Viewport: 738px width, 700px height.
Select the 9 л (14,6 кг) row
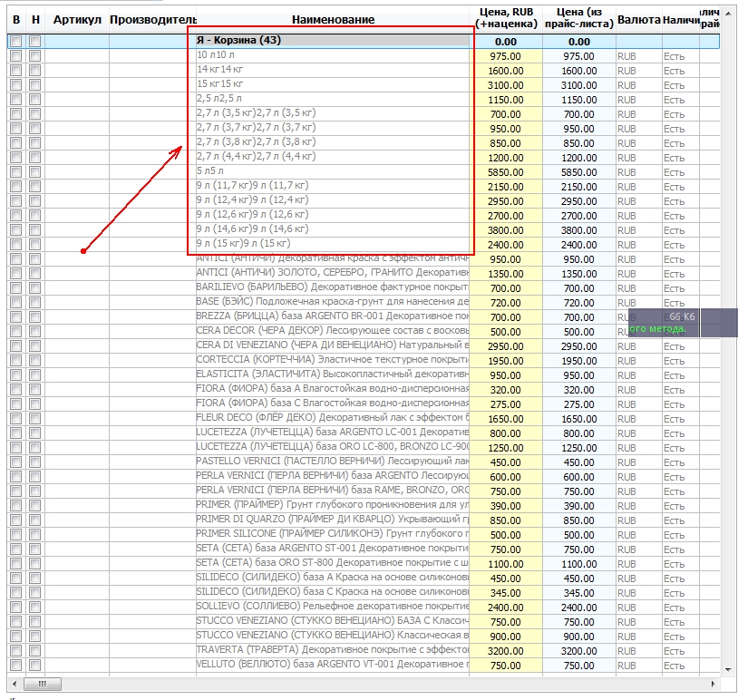[x=364, y=229]
